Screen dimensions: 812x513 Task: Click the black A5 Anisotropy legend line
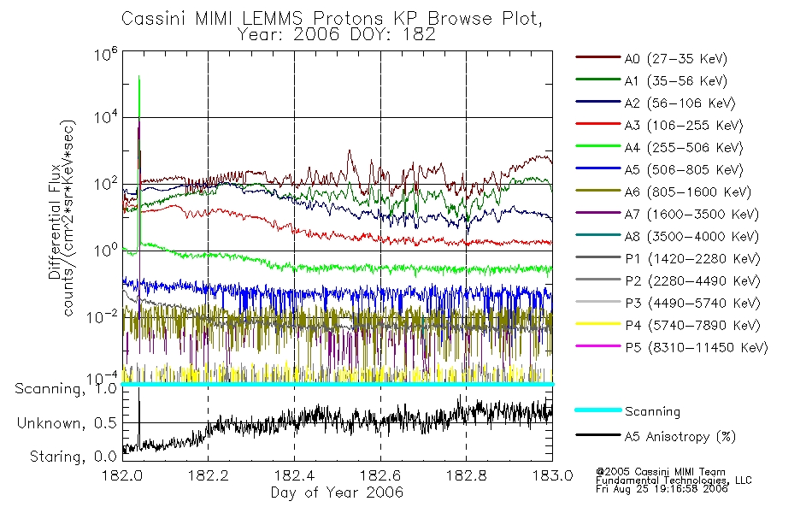(x=597, y=435)
